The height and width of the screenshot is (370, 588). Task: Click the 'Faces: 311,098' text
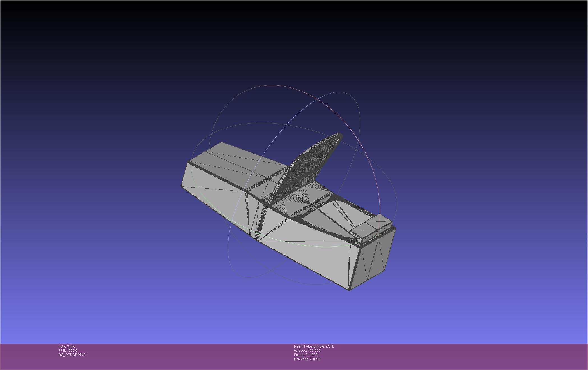[x=306, y=355]
